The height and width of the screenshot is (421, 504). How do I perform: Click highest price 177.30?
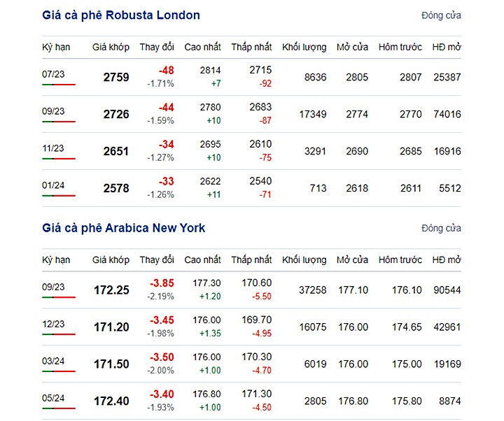pos(206,283)
